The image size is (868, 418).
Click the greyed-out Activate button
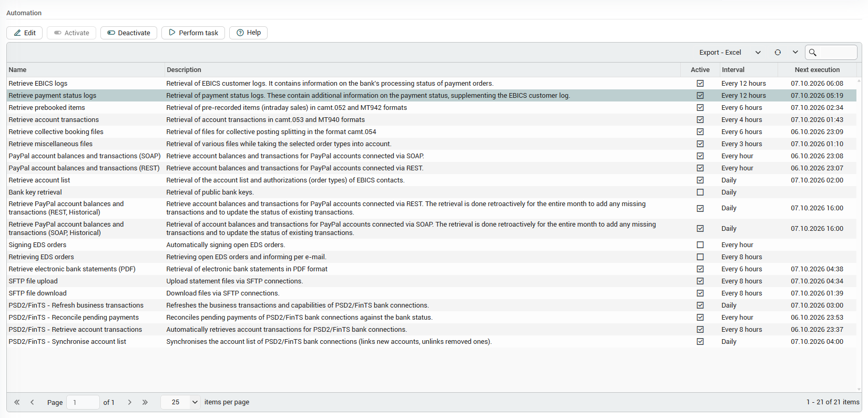point(72,33)
